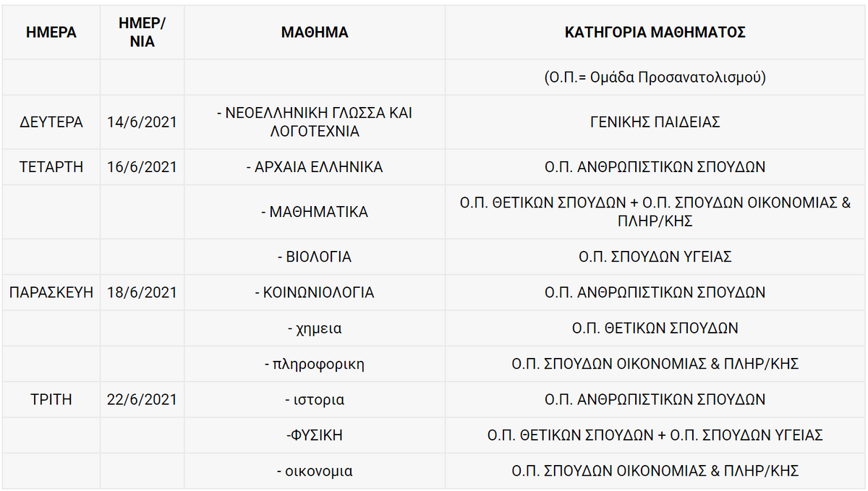Click the ΗΜΕΡΑ column header
This screenshot has width=868, height=491.
51,33
